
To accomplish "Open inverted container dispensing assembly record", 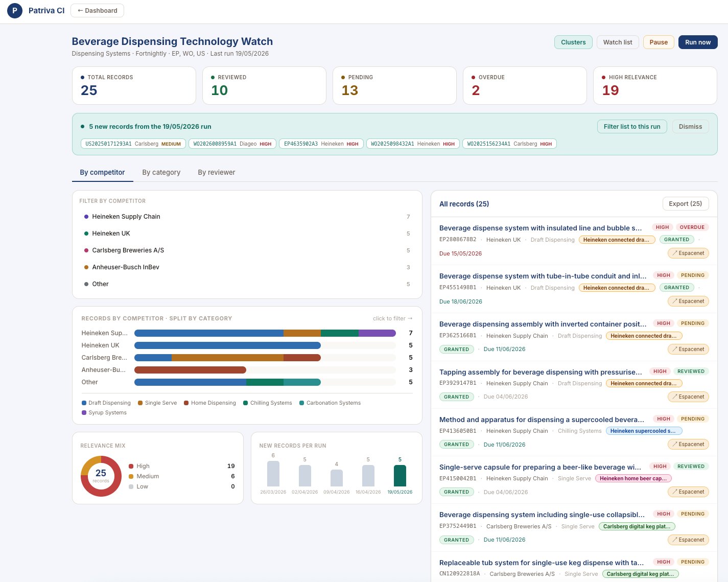I will point(543,324).
